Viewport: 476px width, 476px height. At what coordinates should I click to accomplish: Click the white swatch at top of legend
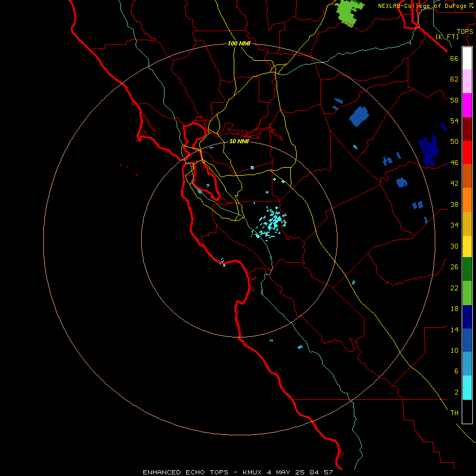(x=467, y=58)
